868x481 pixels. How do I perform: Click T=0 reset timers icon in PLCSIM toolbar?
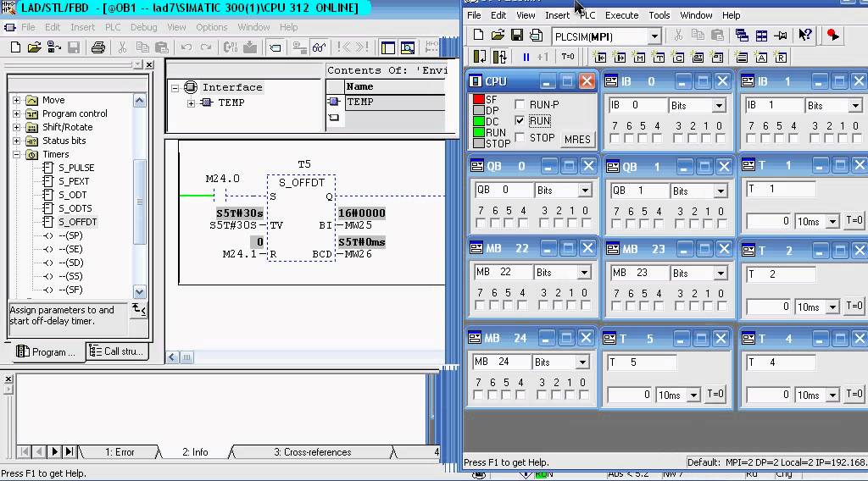568,57
